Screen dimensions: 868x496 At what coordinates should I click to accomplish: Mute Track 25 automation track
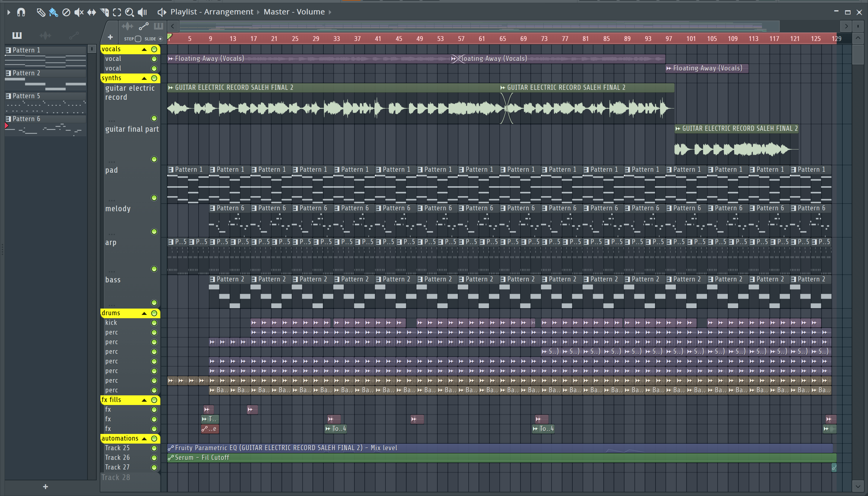154,448
